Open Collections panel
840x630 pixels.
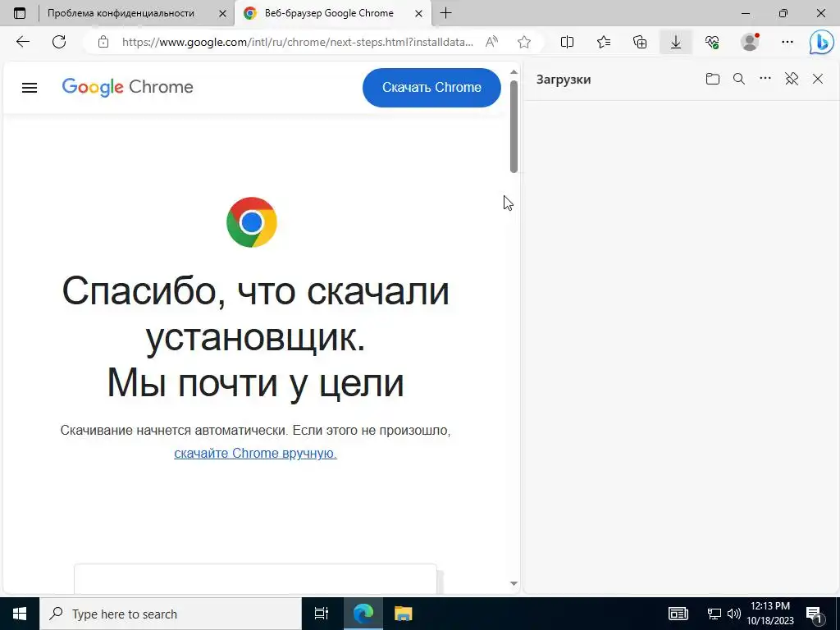pyautogui.click(x=640, y=42)
